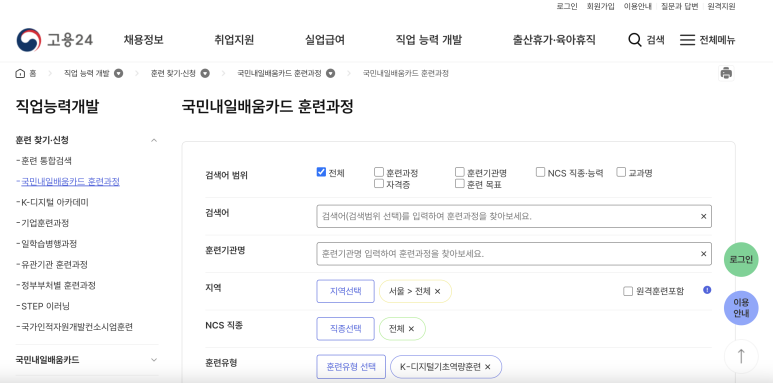Clear the 검색어 field with X
Image resolution: width=773 pixels, height=383 pixels.
[703, 216]
